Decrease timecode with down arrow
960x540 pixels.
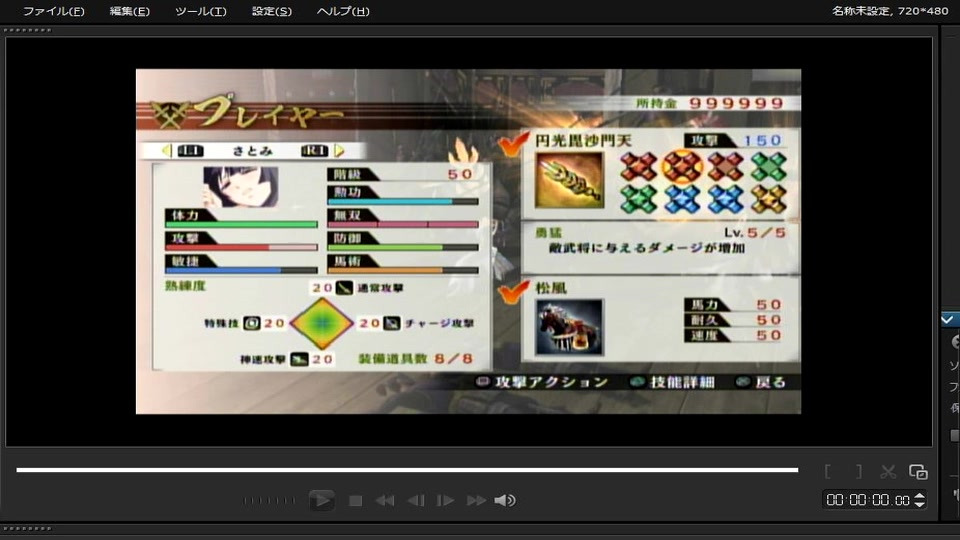click(x=920, y=504)
